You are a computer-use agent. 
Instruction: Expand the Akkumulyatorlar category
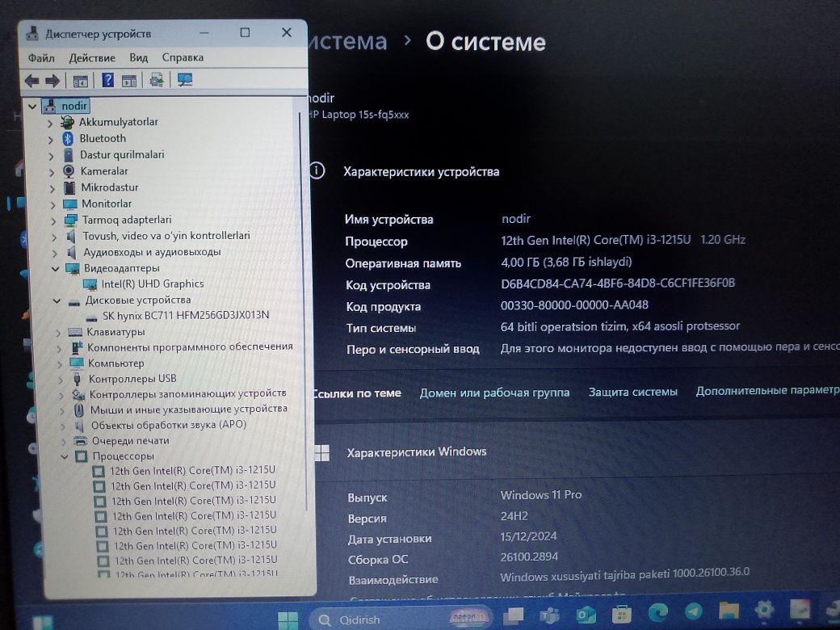pyautogui.click(x=50, y=124)
